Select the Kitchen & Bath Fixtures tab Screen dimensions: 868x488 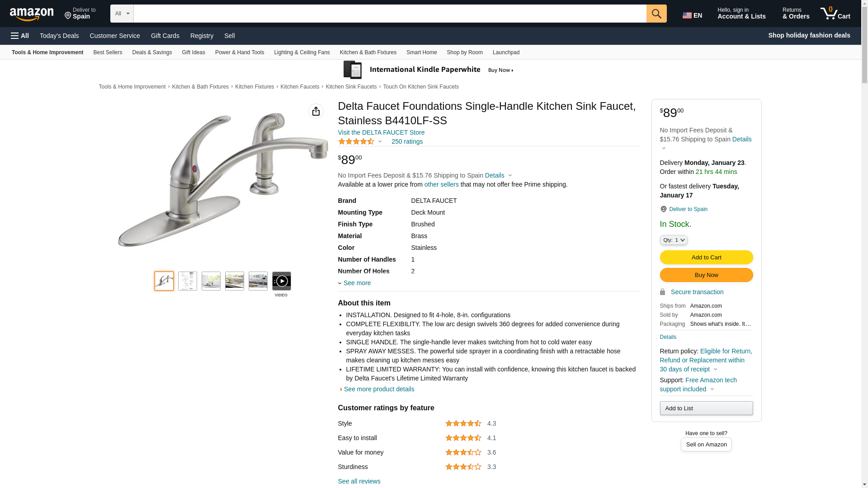[368, 52]
